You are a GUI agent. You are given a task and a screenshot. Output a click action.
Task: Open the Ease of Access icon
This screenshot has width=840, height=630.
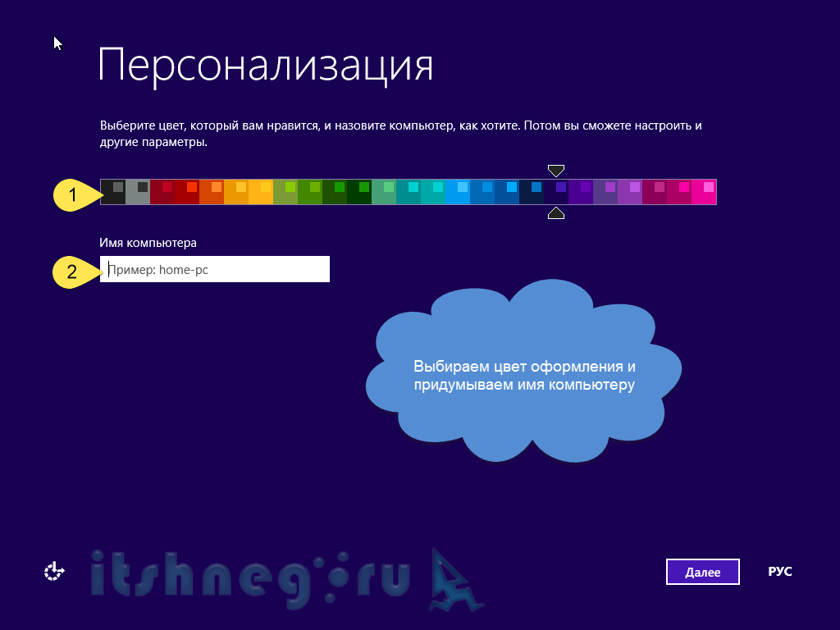pos(54,572)
